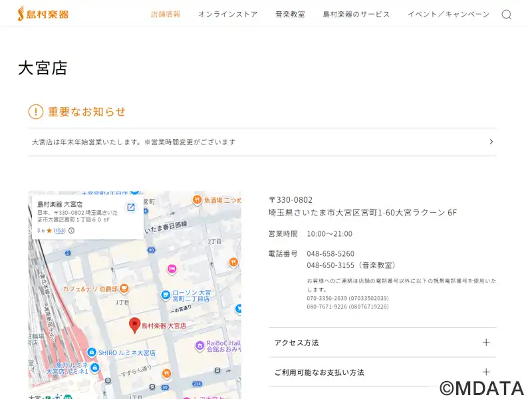The width and height of the screenshot is (532, 399).
Task: Click the RaiBoC Hall purple marker
Action: coord(199,345)
